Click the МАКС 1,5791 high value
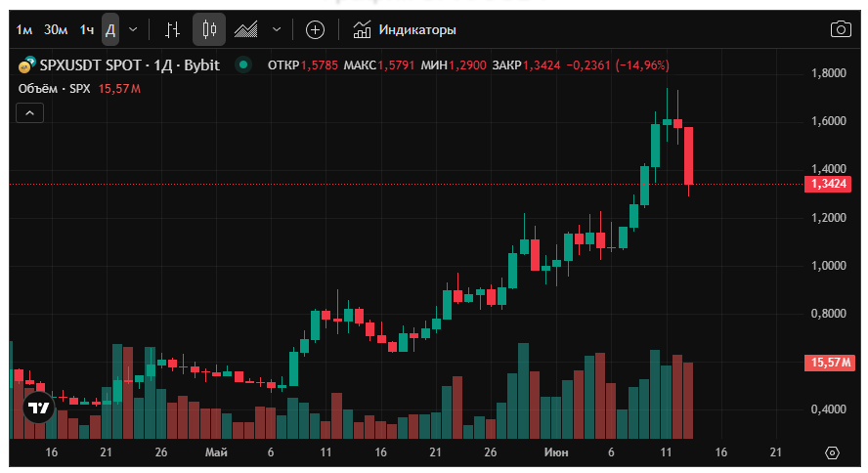This screenshot has width=868, height=473. [379, 65]
